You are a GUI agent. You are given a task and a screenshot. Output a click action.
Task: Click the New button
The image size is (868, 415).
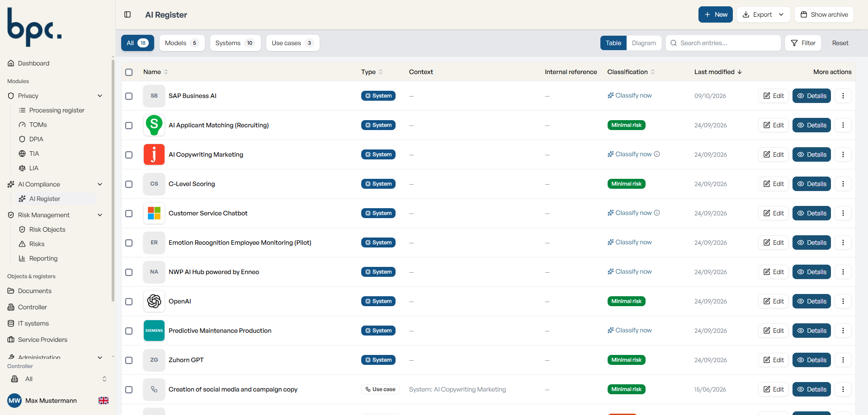715,14
